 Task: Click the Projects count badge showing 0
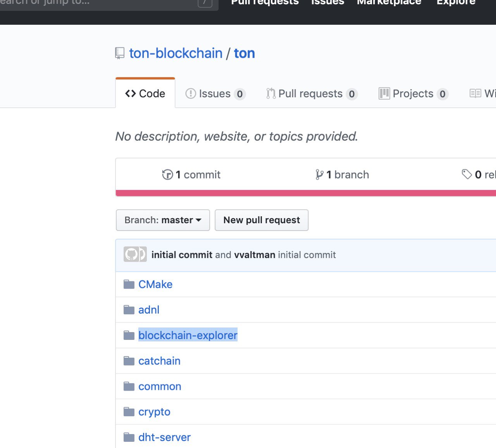tap(443, 94)
